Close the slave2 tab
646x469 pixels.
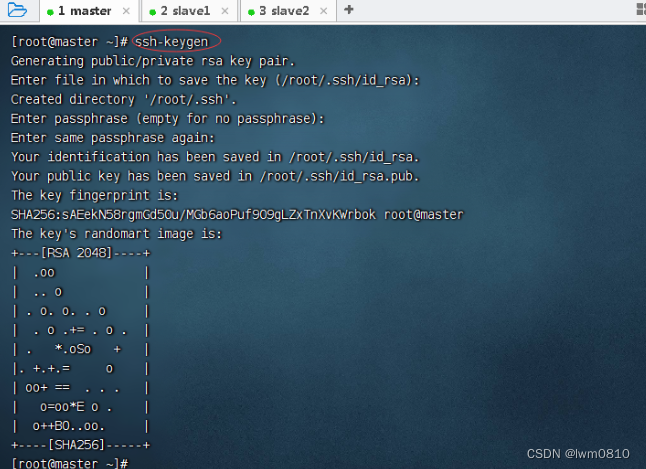(324, 11)
